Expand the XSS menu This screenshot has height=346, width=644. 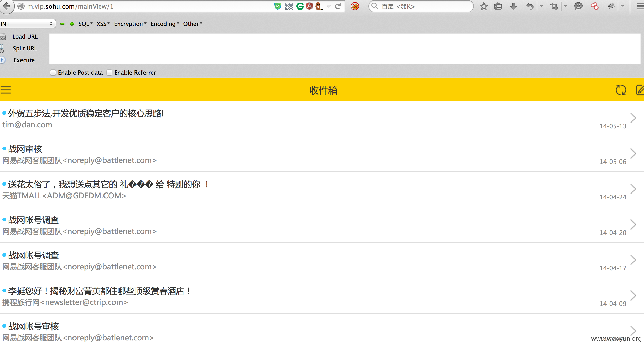tap(103, 24)
